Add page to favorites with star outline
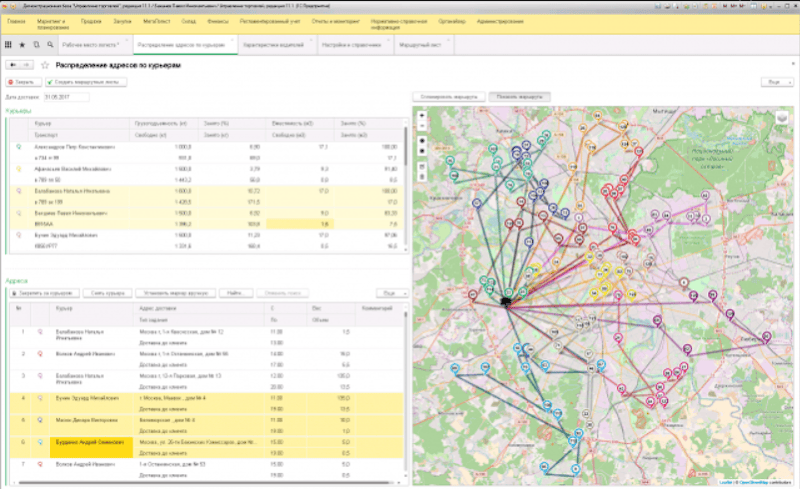 click(45, 64)
